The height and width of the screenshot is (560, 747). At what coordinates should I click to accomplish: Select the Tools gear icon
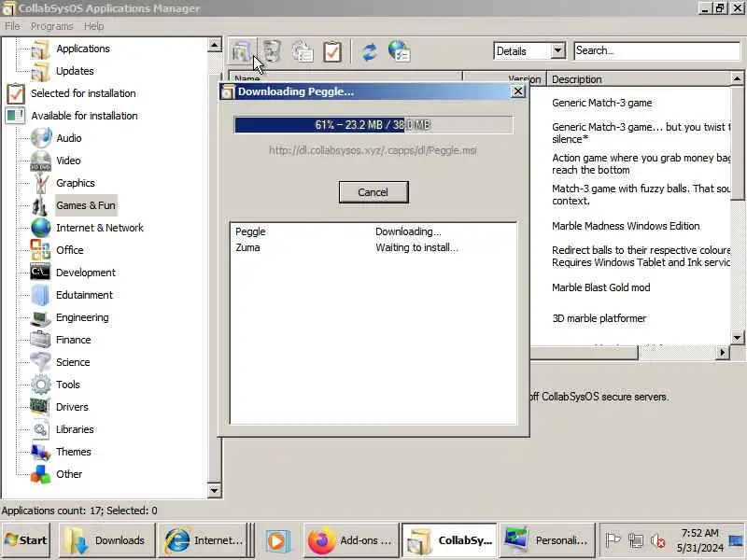[x=40, y=385]
